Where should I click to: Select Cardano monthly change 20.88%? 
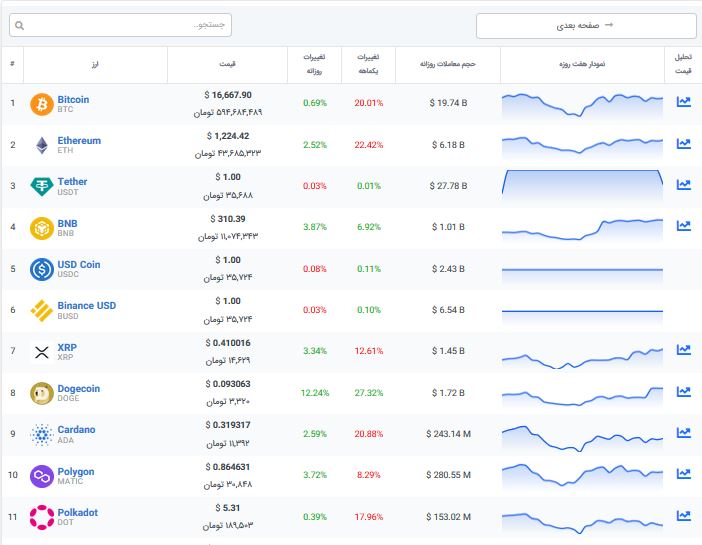[368, 434]
